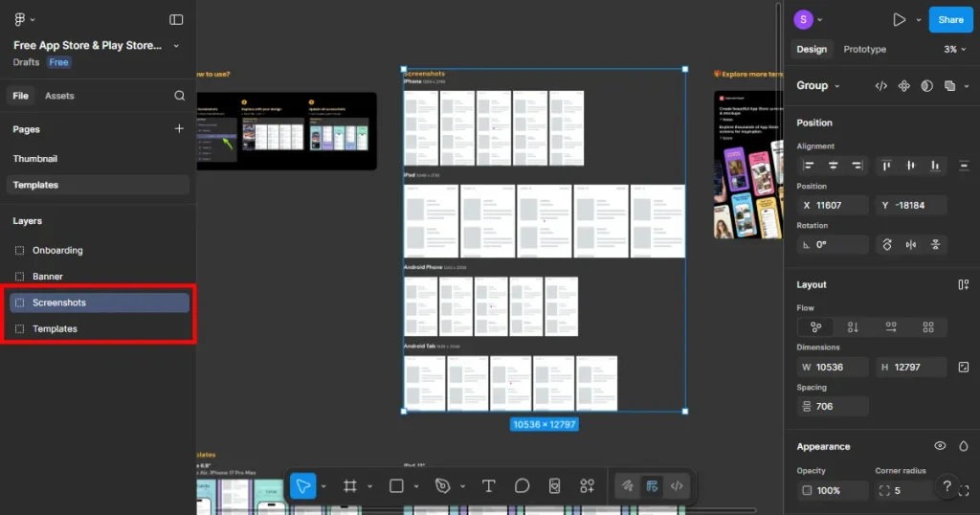Align selection to the right
The width and height of the screenshot is (980, 515).
pos(857,166)
